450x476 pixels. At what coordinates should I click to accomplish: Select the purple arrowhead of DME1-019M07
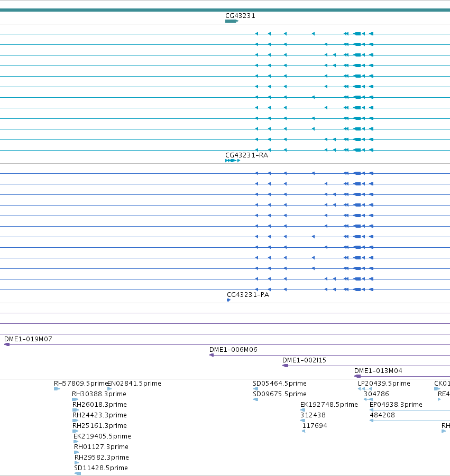point(7,344)
